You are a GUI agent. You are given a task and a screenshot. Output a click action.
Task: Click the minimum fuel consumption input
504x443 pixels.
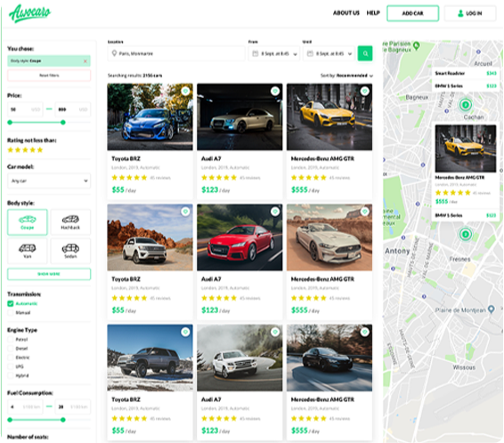point(25,407)
